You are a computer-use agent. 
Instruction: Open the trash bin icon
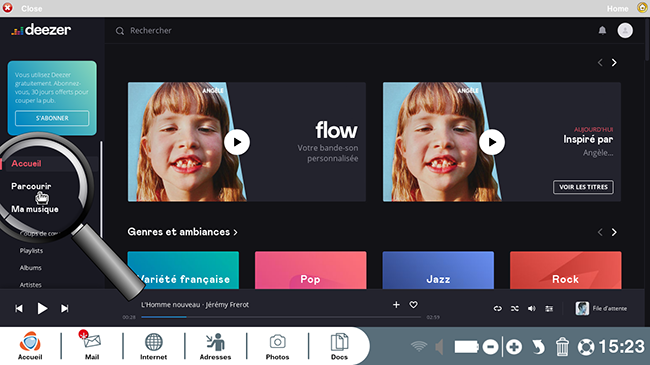562,347
